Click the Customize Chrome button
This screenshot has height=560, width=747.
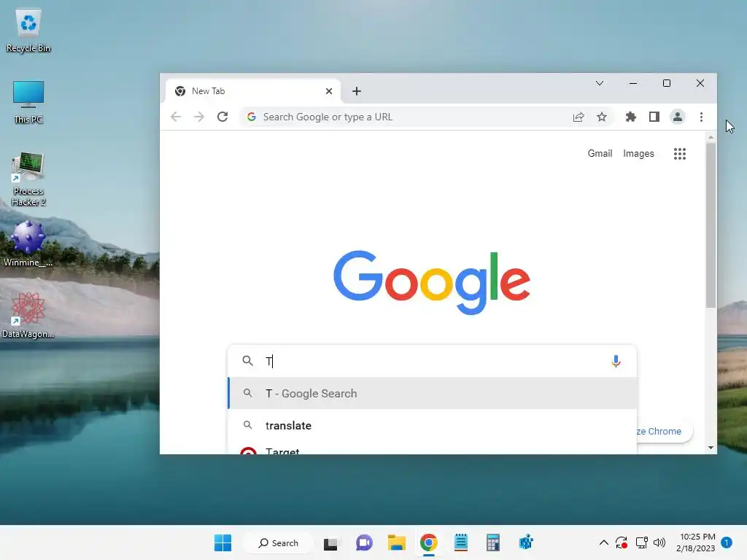click(x=664, y=431)
